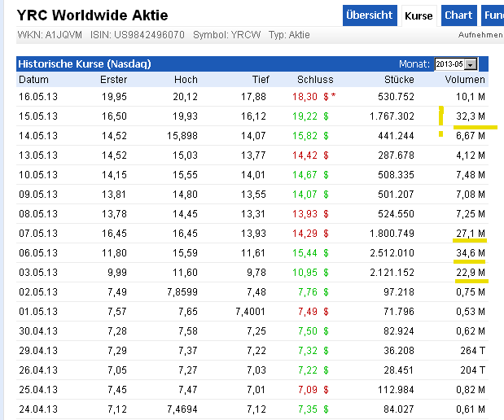Screen dimensions: 504x420
Task: Click the green dollar sign for 06.05.13
Action: click(326, 253)
